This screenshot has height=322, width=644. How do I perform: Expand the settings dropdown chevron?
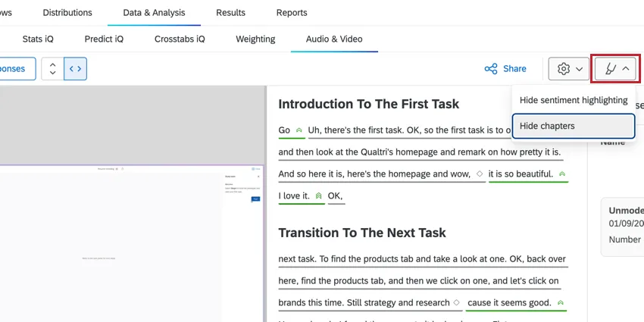pyautogui.click(x=580, y=69)
